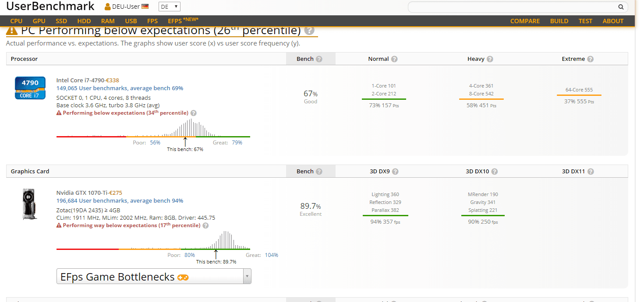Open the 149,065 User benchmarks link

(120, 88)
